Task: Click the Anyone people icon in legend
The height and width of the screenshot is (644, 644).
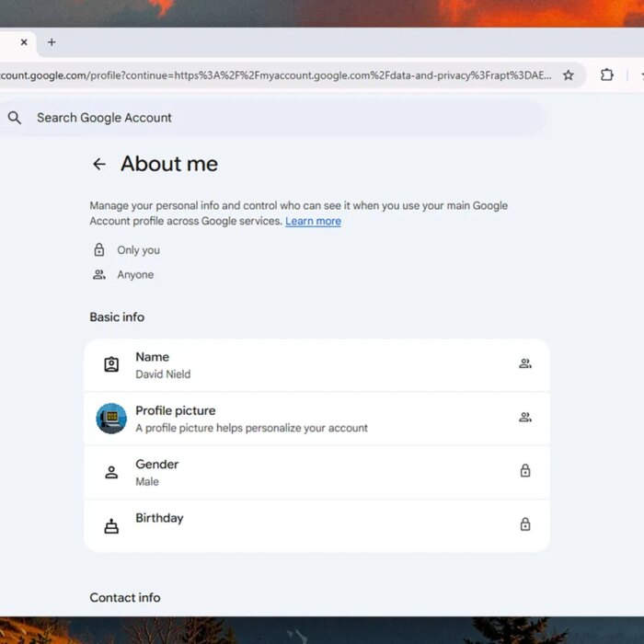Action: [99, 274]
